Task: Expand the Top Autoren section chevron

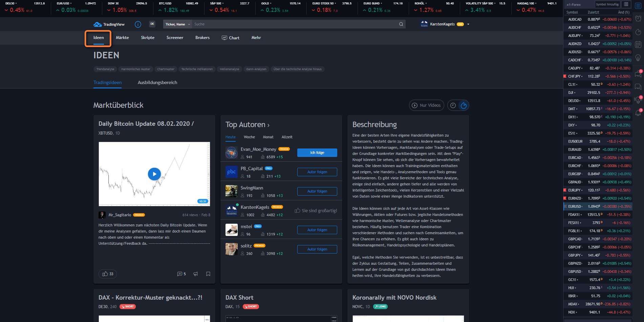Action: pos(268,125)
